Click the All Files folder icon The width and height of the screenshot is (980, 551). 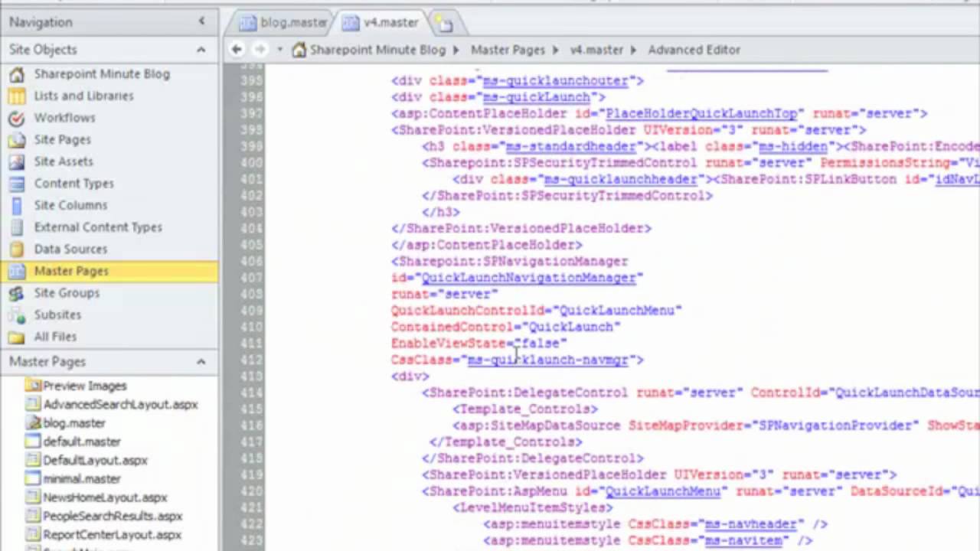(16, 337)
